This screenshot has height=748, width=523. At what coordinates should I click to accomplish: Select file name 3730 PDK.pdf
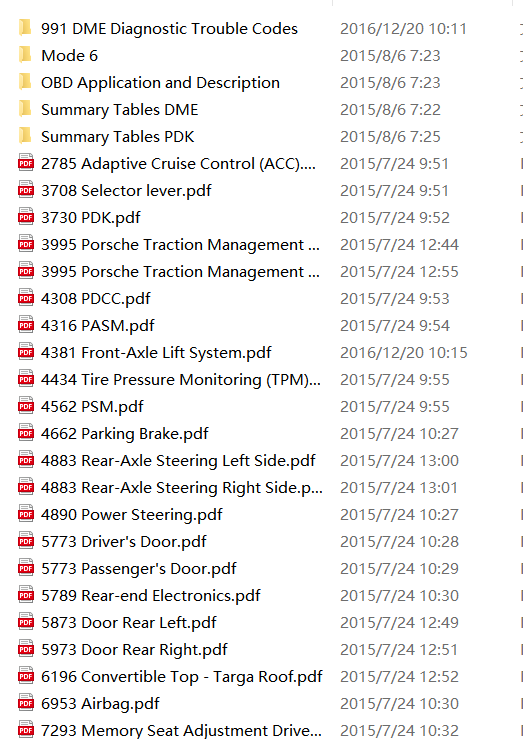point(91,218)
